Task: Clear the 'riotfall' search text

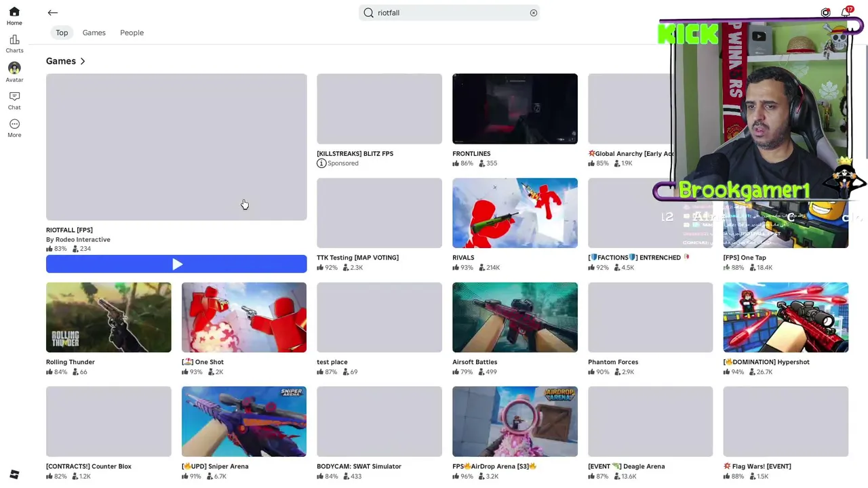Action: tap(534, 13)
